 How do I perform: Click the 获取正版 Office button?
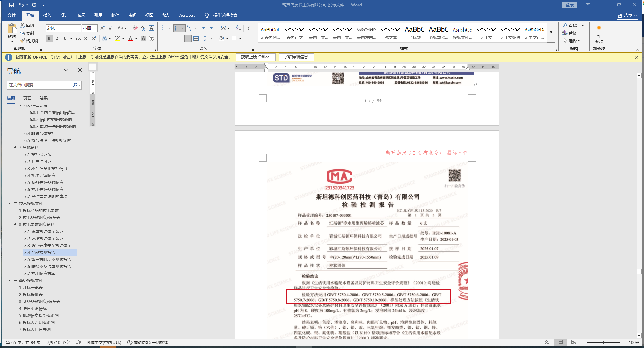click(255, 57)
